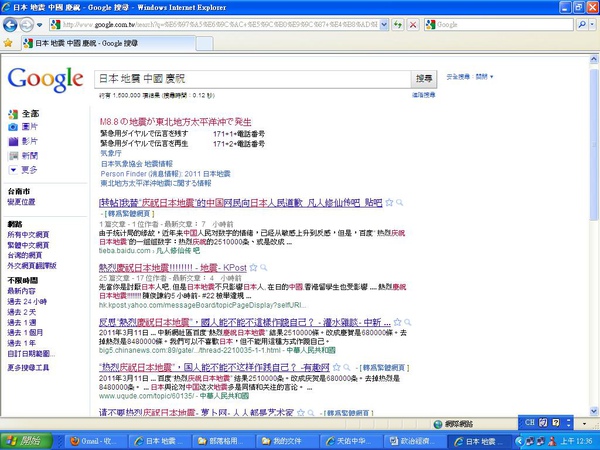Select the 新聞 news filter
This screenshot has height=450, width=600.
coord(30,155)
